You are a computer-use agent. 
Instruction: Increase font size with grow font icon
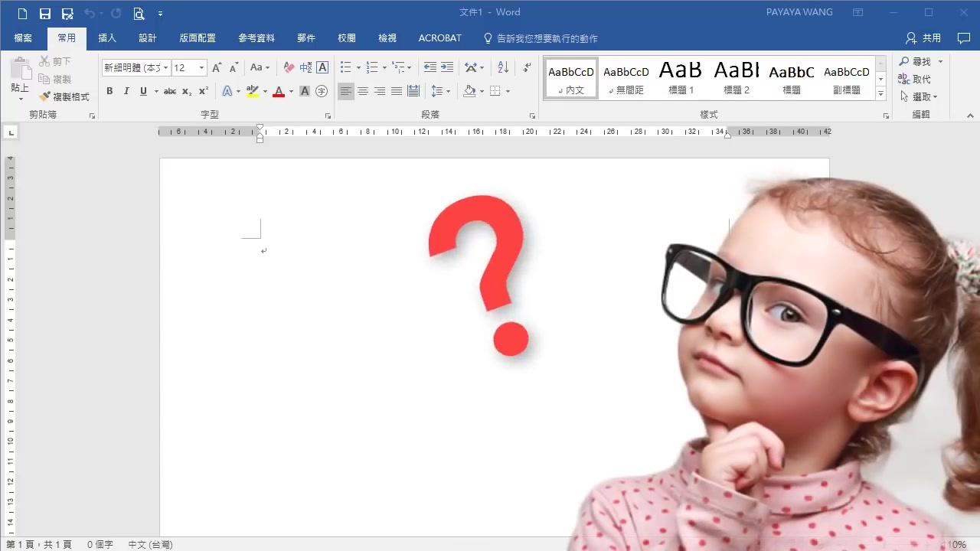tap(217, 67)
